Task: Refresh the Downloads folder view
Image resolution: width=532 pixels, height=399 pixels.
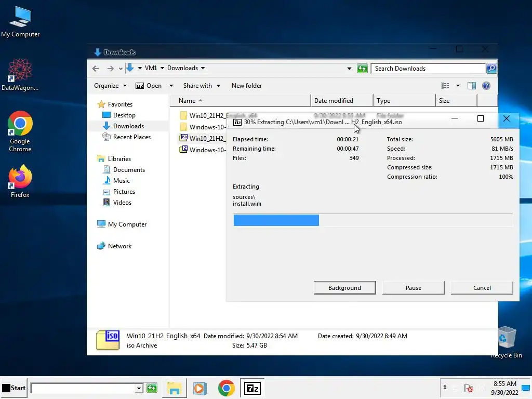Action: click(x=362, y=69)
